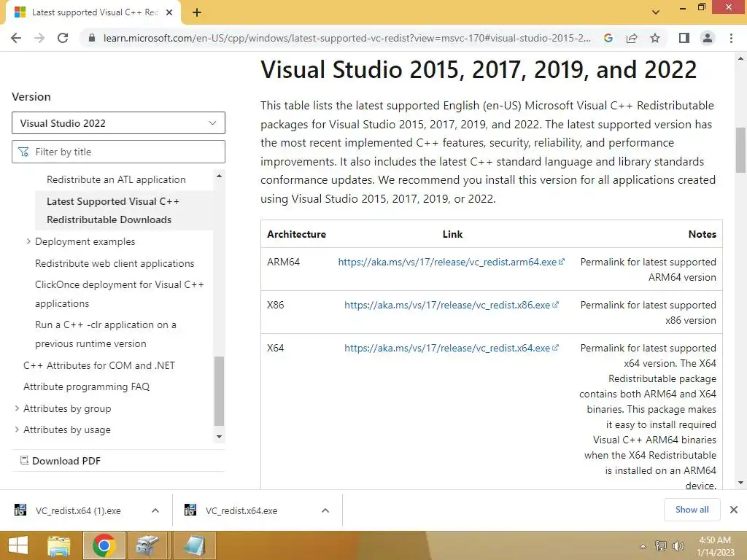The height and width of the screenshot is (560, 747).
Task: Click the browser forward arrow
Action: pos(39,38)
